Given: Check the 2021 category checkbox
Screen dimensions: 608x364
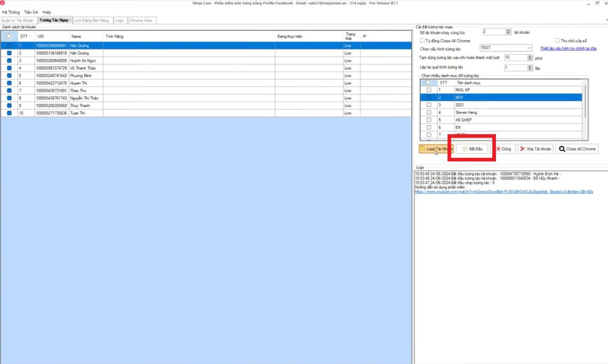Looking at the screenshot, I should (x=429, y=105).
